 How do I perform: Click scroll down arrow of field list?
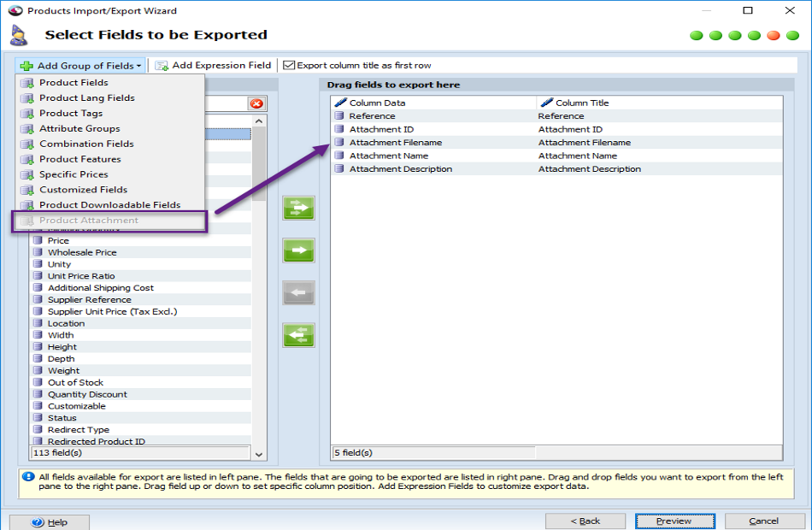tap(259, 455)
